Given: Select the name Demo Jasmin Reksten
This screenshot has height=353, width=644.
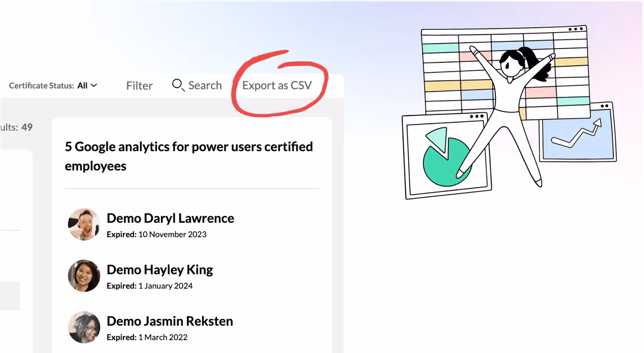Looking at the screenshot, I should point(170,321).
